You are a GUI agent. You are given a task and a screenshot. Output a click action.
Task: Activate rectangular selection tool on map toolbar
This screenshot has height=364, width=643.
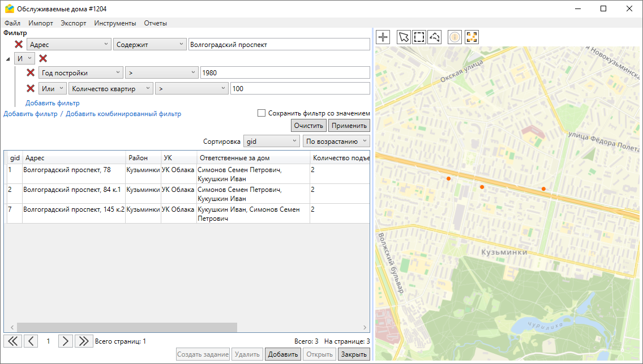click(419, 37)
